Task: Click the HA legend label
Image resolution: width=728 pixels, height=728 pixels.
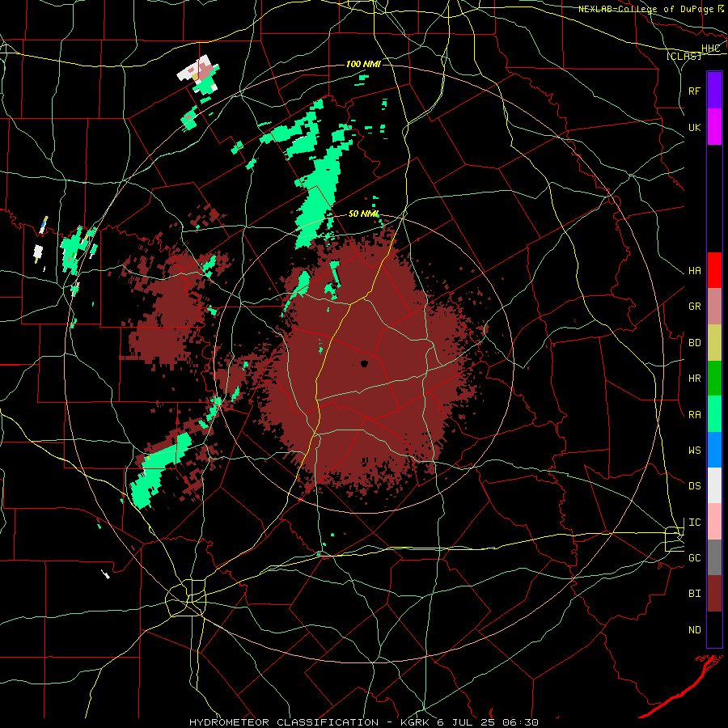Action: [694, 270]
